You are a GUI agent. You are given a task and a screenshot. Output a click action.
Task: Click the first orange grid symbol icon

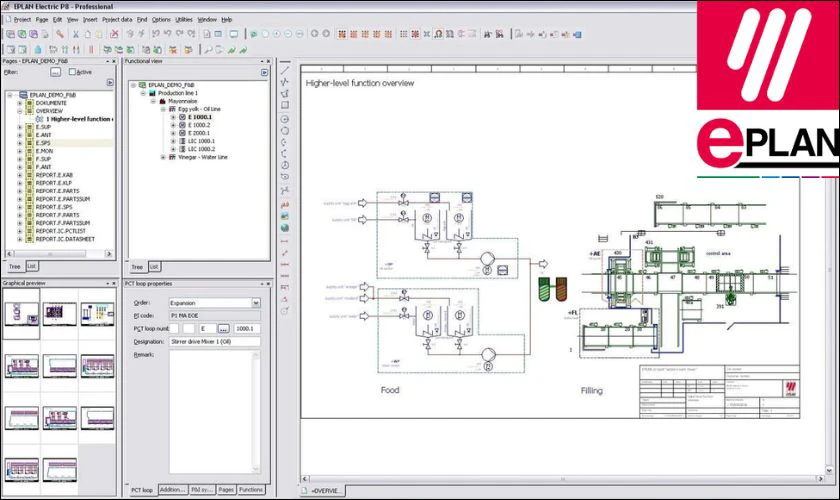[342, 34]
